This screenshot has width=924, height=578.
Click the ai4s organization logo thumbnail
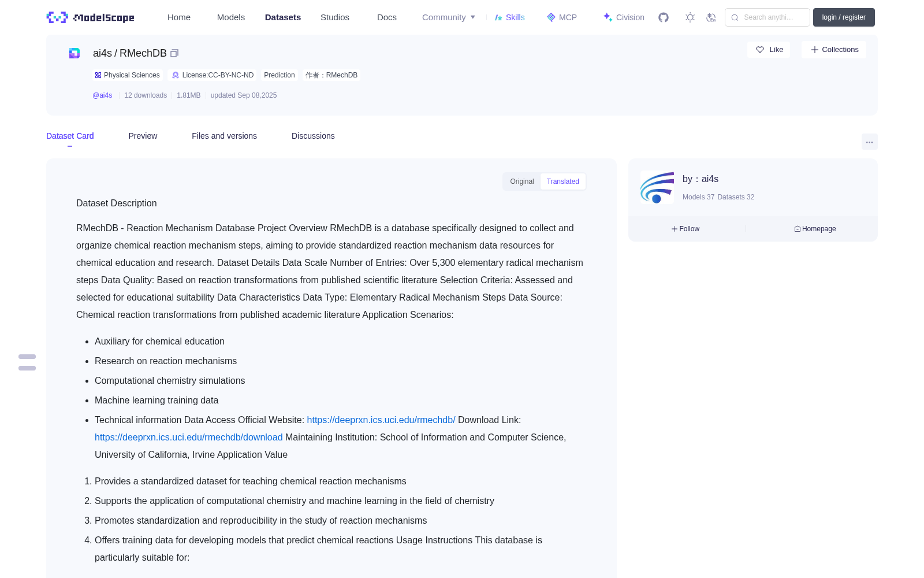657,187
